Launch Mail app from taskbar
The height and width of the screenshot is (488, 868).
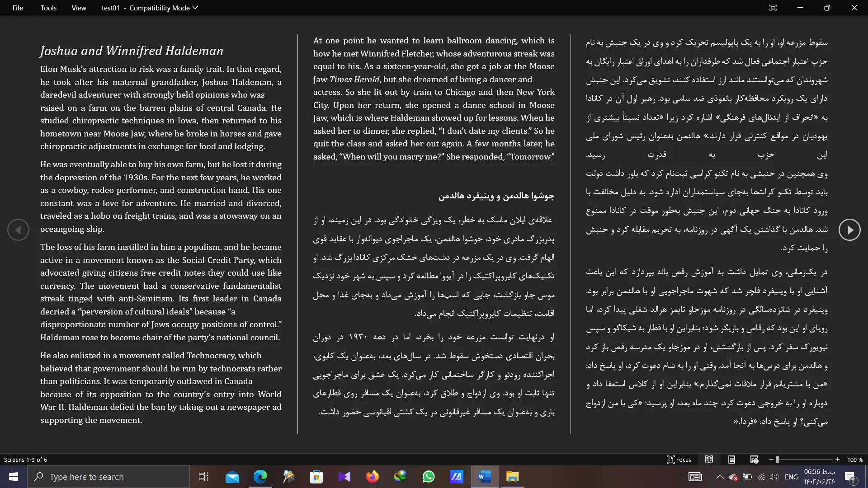pos(232,477)
